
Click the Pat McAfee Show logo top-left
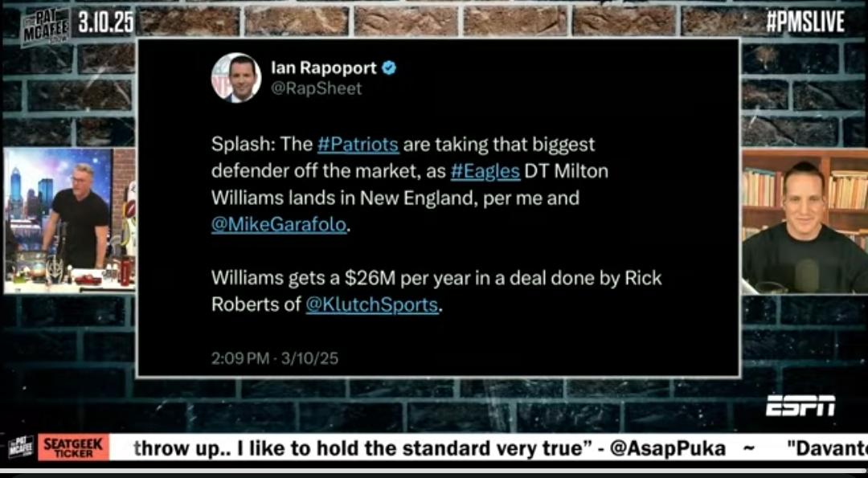pos(45,27)
